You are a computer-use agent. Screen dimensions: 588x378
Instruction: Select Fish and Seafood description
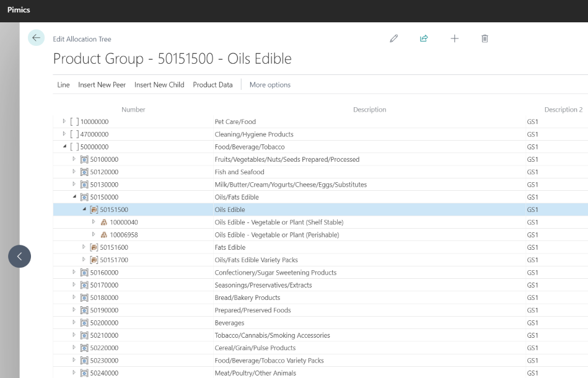pyautogui.click(x=239, y=172)
